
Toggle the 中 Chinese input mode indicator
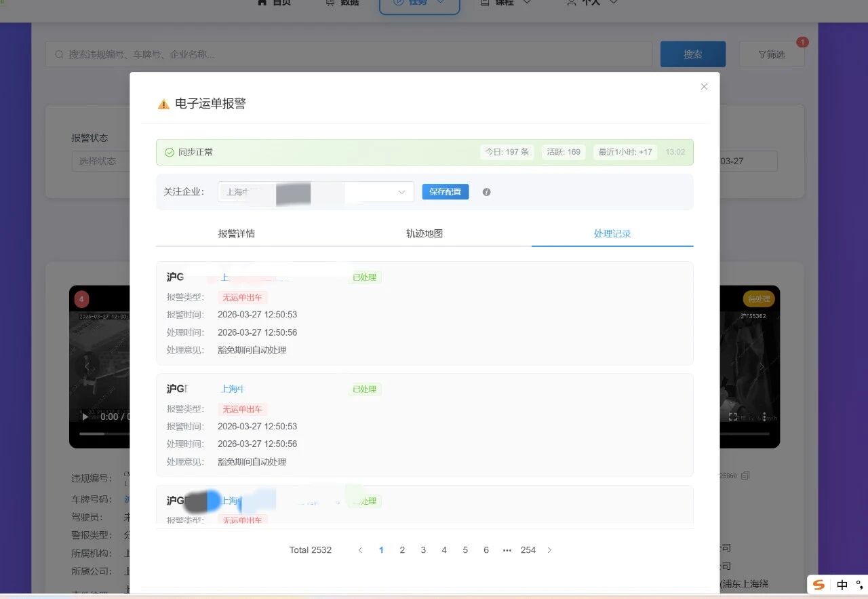coord(842,585)
